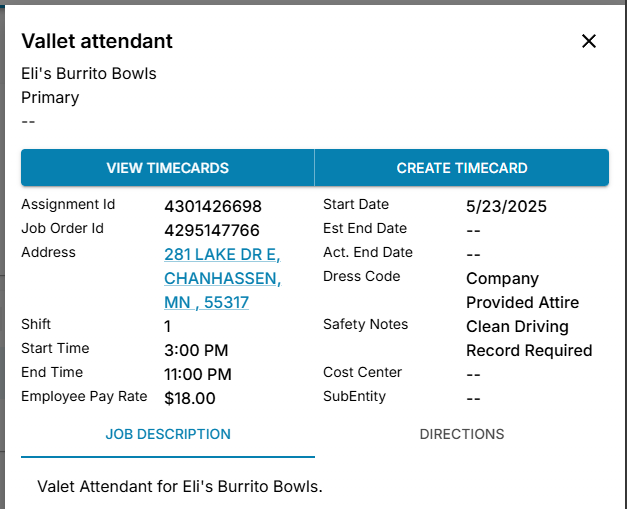Click the Primary label under company name

click(x=50, y=97)
